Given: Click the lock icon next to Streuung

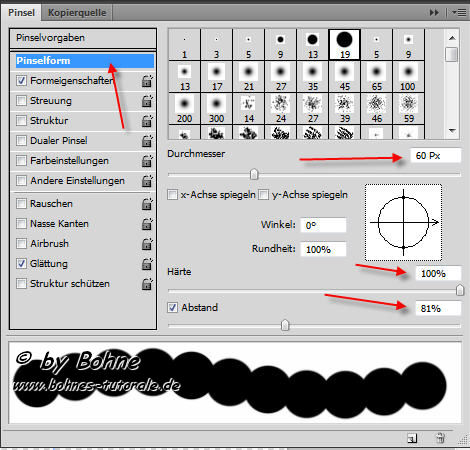Looking at the screenshot, I should [x=147, y=101].
